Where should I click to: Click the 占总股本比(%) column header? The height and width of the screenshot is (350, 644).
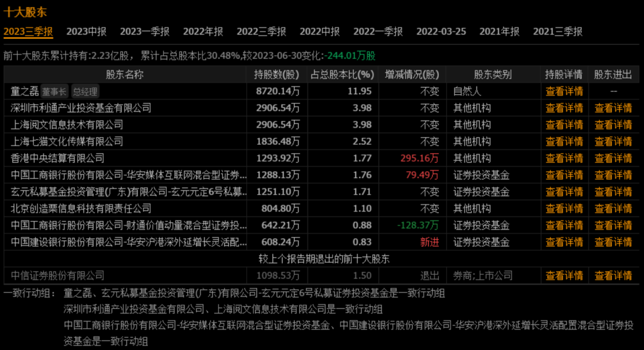[342, 75]
